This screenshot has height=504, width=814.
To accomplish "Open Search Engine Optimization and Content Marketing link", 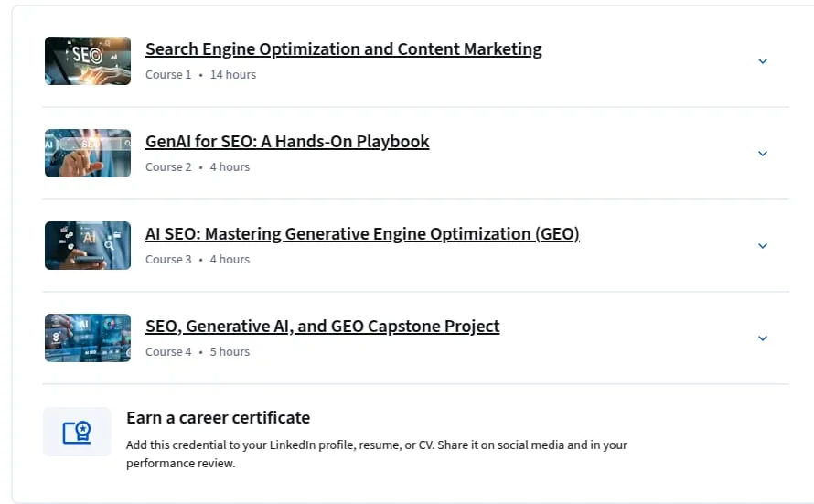I will (344, 49).
